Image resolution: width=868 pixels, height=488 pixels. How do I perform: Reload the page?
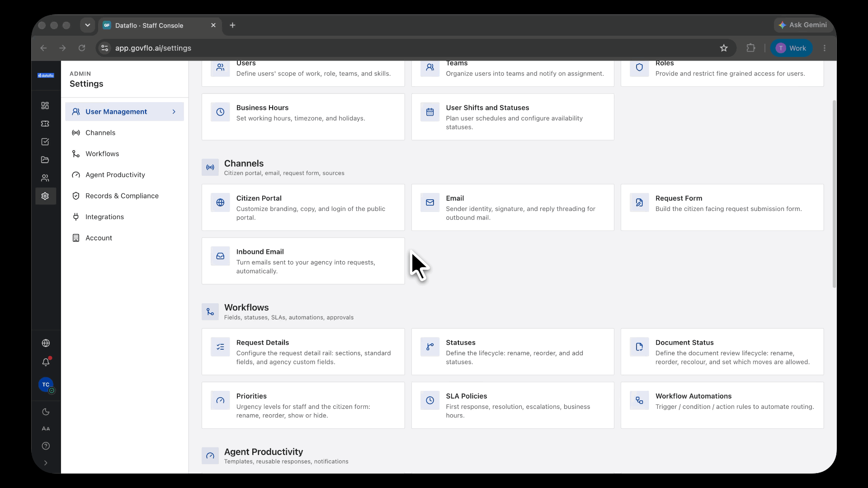(82, 48)
